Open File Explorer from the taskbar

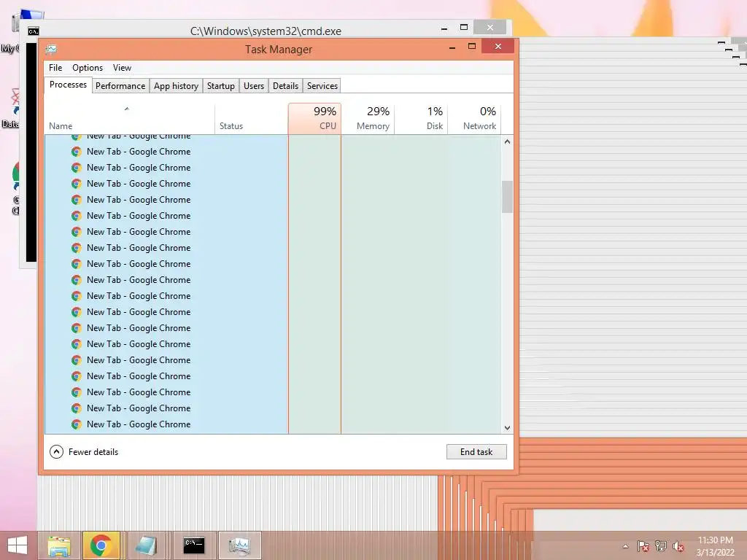click(x=59, y=545)
